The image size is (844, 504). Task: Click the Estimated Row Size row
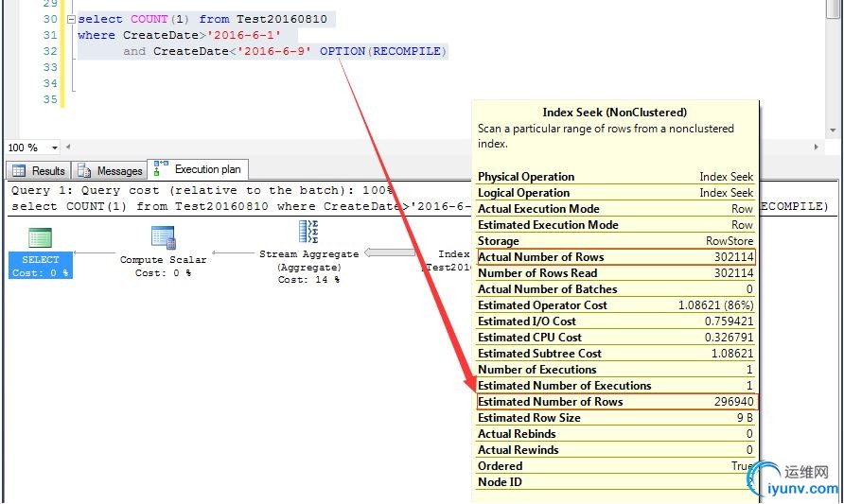tap(615, 418)
